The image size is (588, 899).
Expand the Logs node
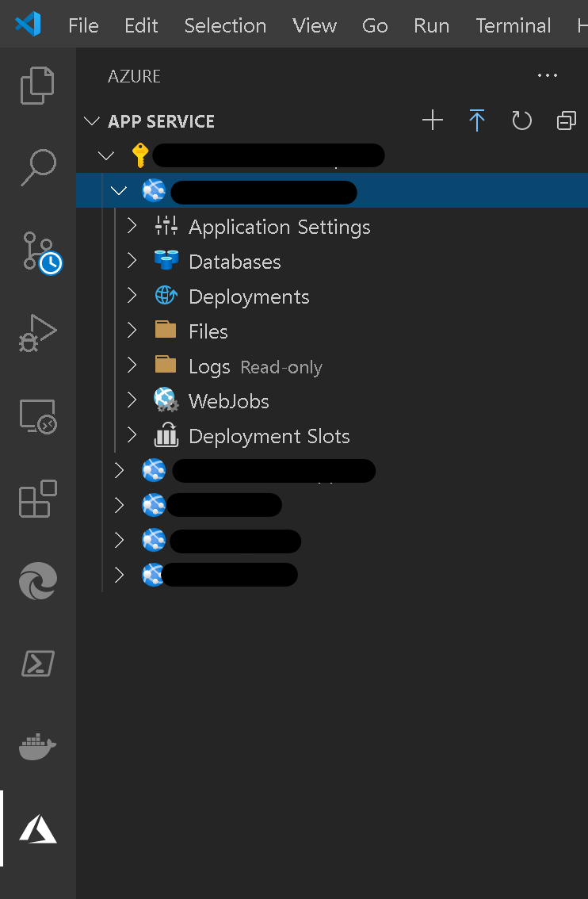[x=132, y=365]
